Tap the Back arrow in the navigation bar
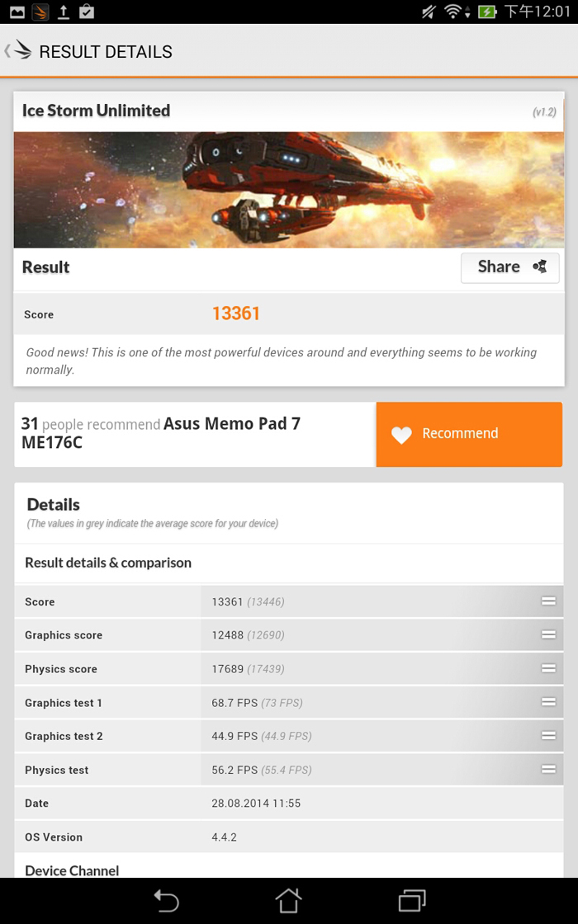The width and height of the screenshot is (578, 924). [x=166, y=901]
